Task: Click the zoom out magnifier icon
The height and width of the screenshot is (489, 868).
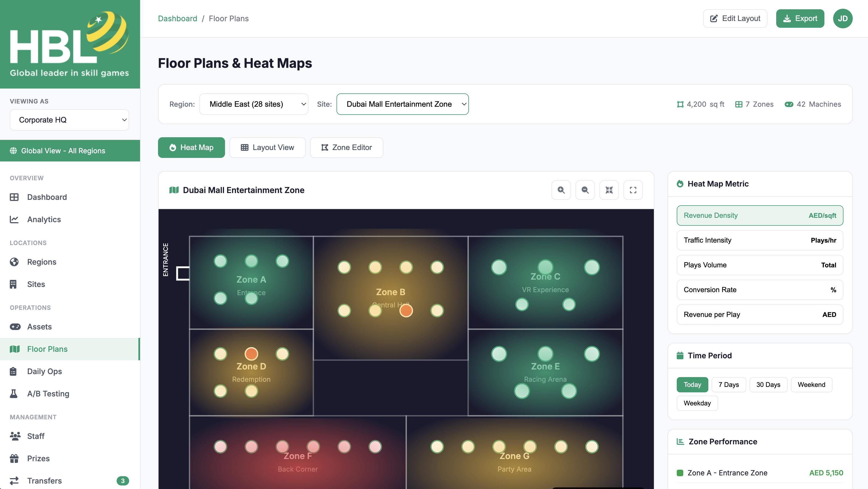Action: pyautogui.click(x=585, y=190)
